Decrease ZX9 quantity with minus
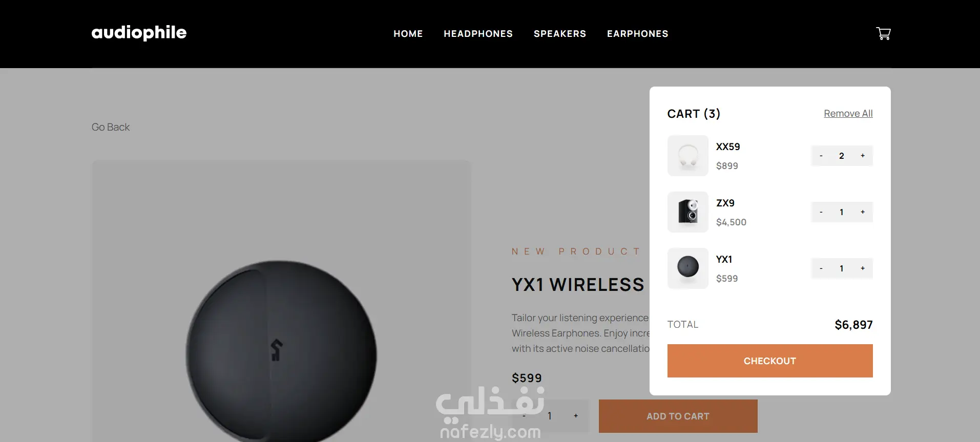 [x=821, y=212]
